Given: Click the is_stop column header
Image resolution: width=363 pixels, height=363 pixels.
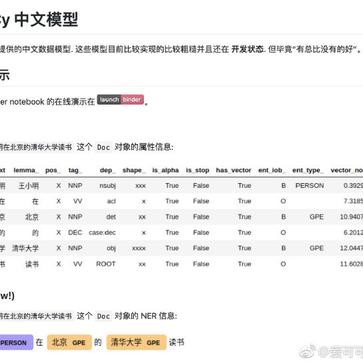Looking at the screenshot, I should [197, 170].
